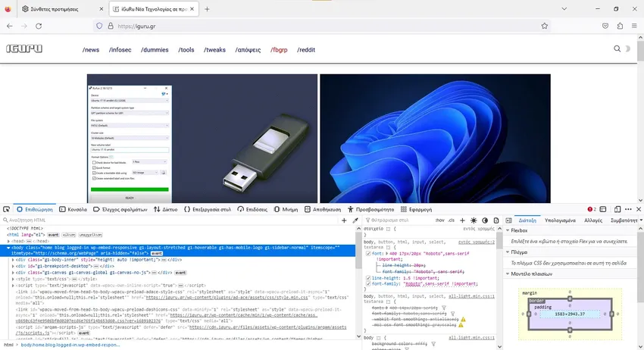The height and width of the screenshot is (350, 644).
Task: Click the event badge on html element
Action: (53, 235)
